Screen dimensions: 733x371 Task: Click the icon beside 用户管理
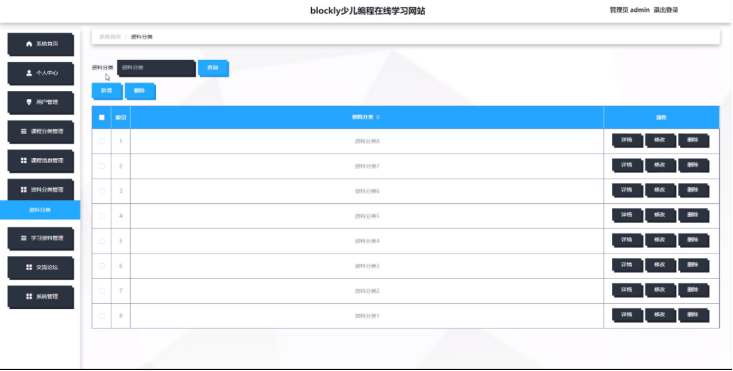29,102
